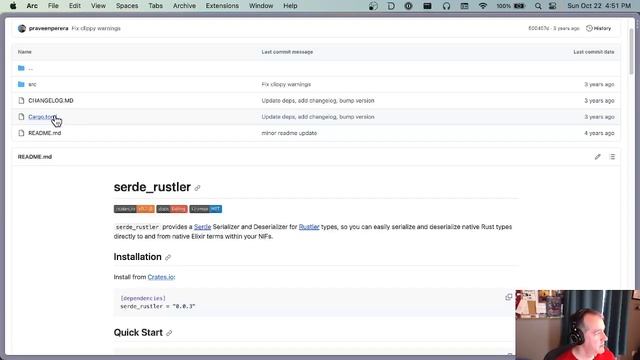The width and height of the screenshot is (640, 360).
Task: Open CHANGELOG.MD row 'Update deps' commit message
Action: coord(318,100)
